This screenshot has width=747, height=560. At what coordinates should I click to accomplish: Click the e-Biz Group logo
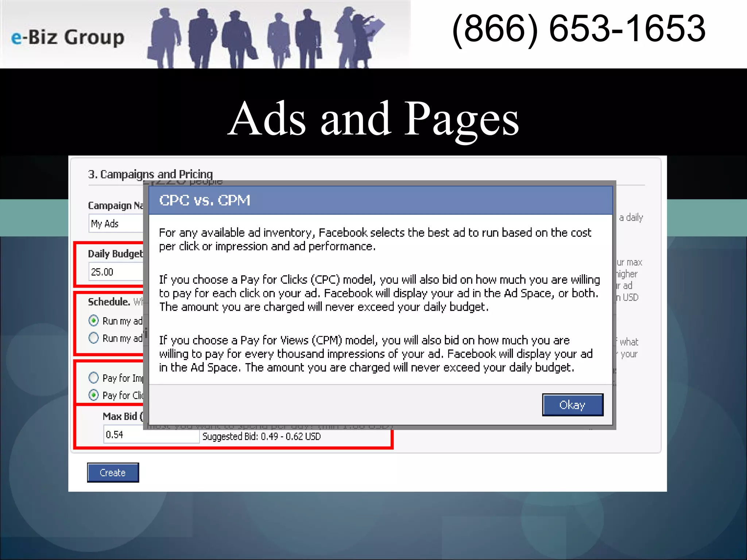tap(68, 38)
